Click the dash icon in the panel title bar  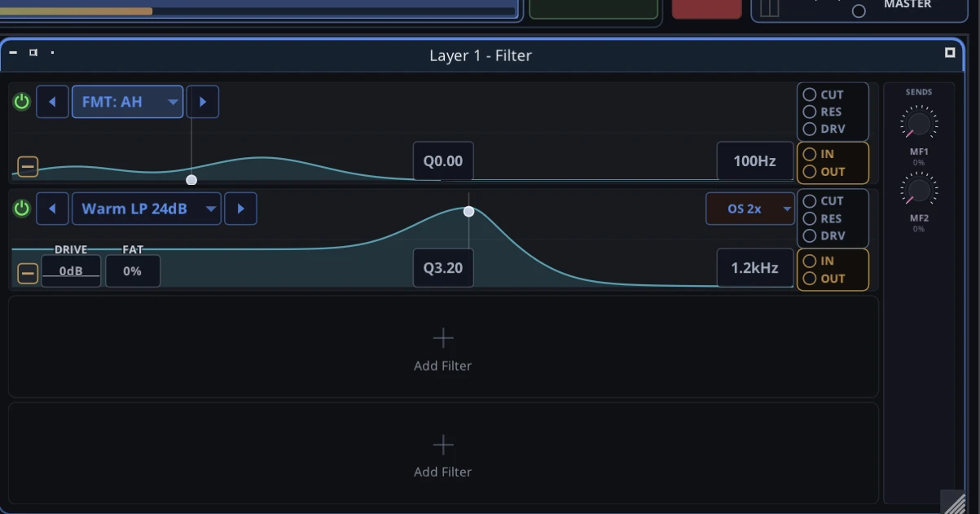(13, 52)
